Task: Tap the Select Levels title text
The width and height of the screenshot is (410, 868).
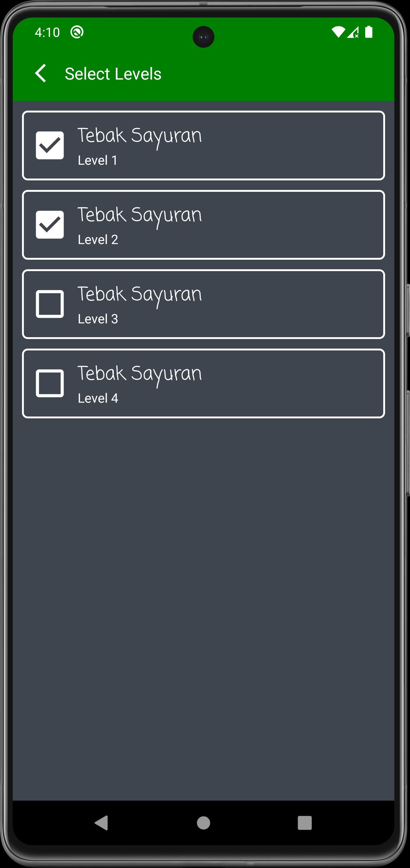Action: pos(112,73)
